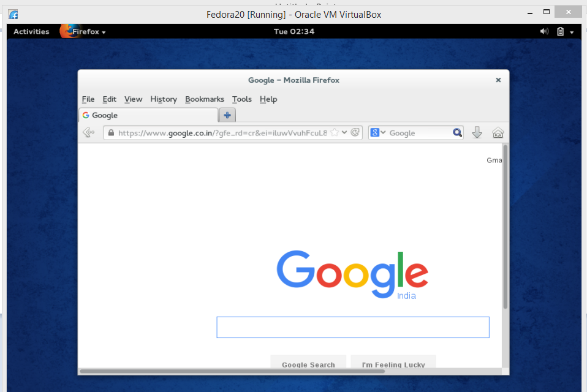The height and width of the screenshot is (392, 587).
Task: Bookmark page with the star icon
Action: click(335, 132)
